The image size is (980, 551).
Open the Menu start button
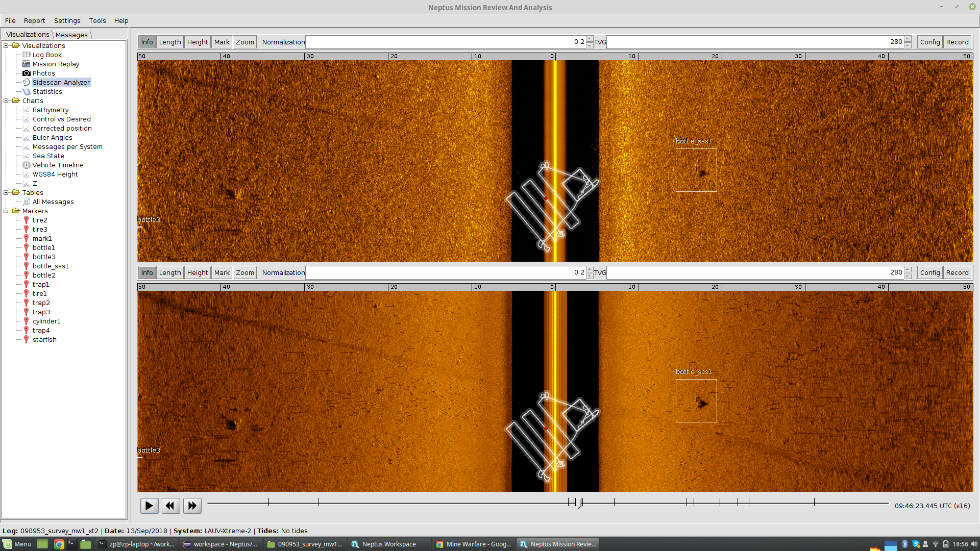pos(17,544)
